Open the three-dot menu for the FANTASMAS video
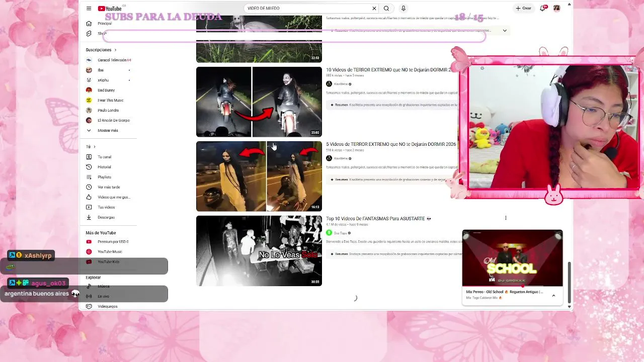644x362 pixels. tap(506, 218)
